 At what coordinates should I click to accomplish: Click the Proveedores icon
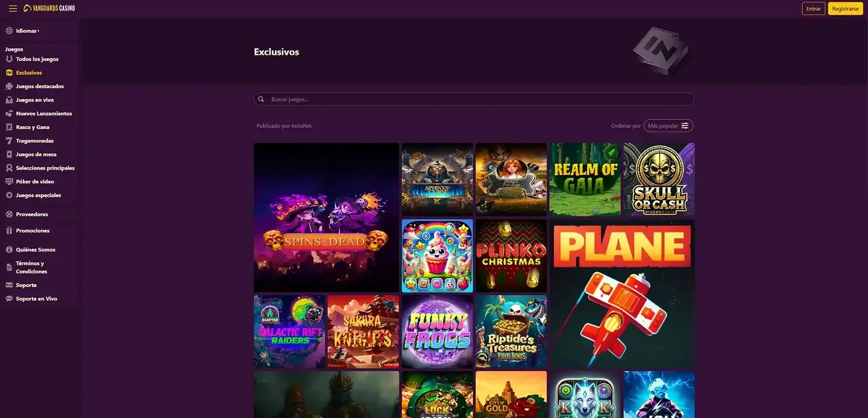point(9,214)
